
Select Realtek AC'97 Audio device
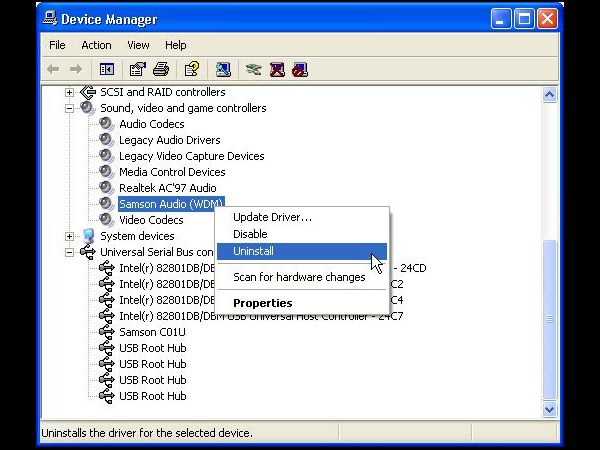pos(168,188)
